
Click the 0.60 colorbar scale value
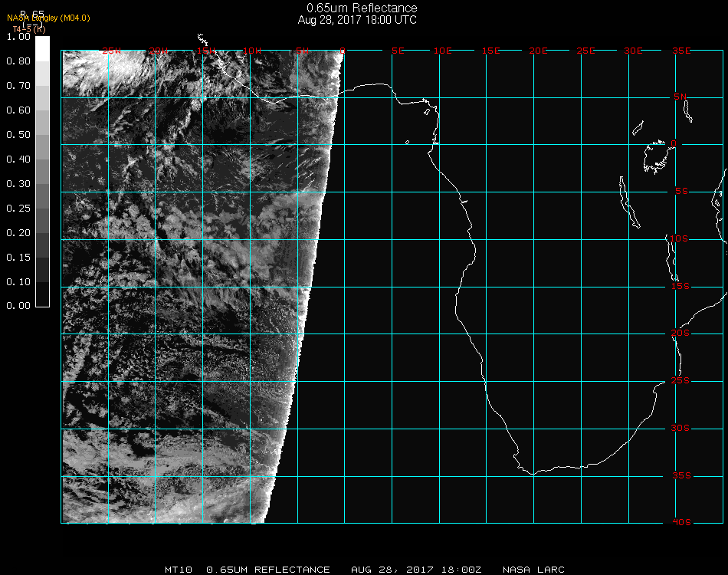tap(18, 110)
